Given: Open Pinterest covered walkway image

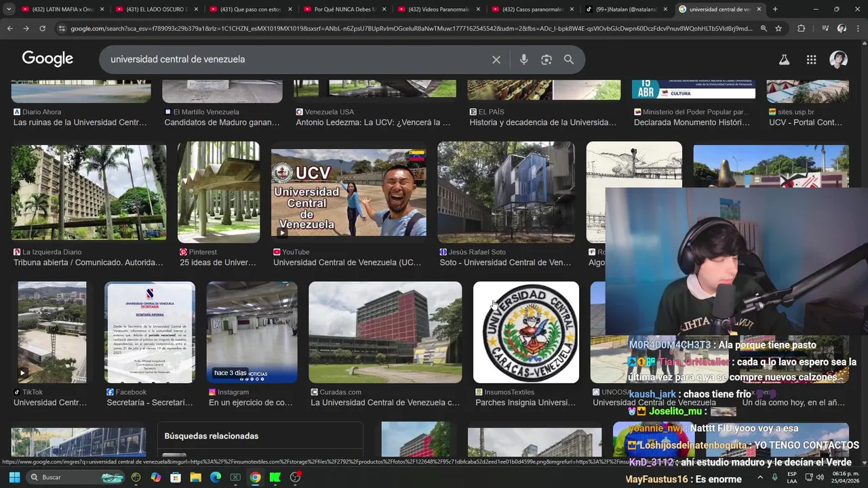Looking at the screenshot, I should pyautogui.click(x=218, y=192).
